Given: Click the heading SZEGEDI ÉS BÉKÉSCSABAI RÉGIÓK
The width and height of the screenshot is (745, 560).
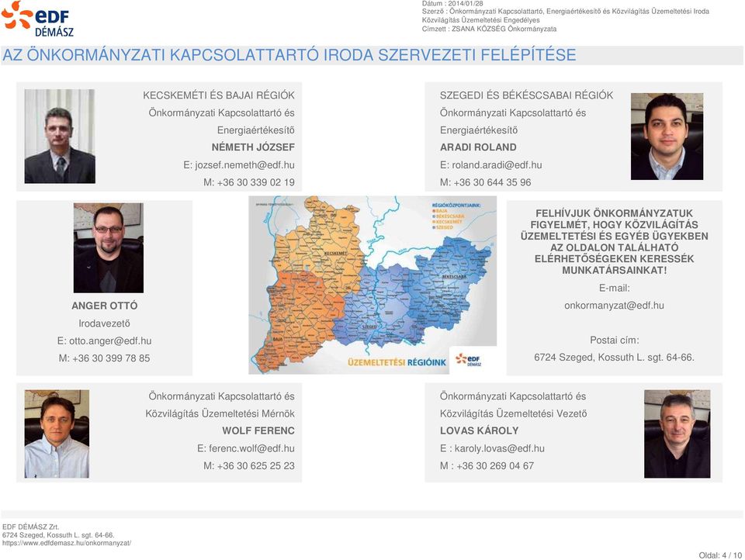Looking at the screenshot, I should click(x=526, y=95).
